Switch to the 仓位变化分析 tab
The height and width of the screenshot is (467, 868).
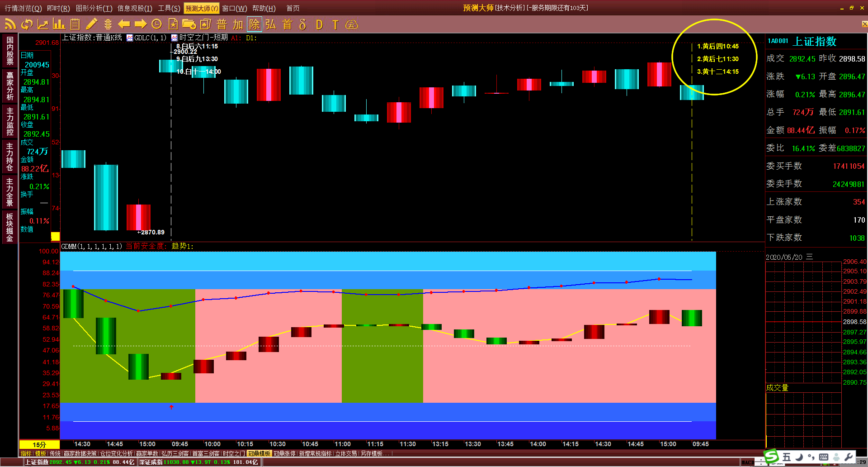pos(116,453)
